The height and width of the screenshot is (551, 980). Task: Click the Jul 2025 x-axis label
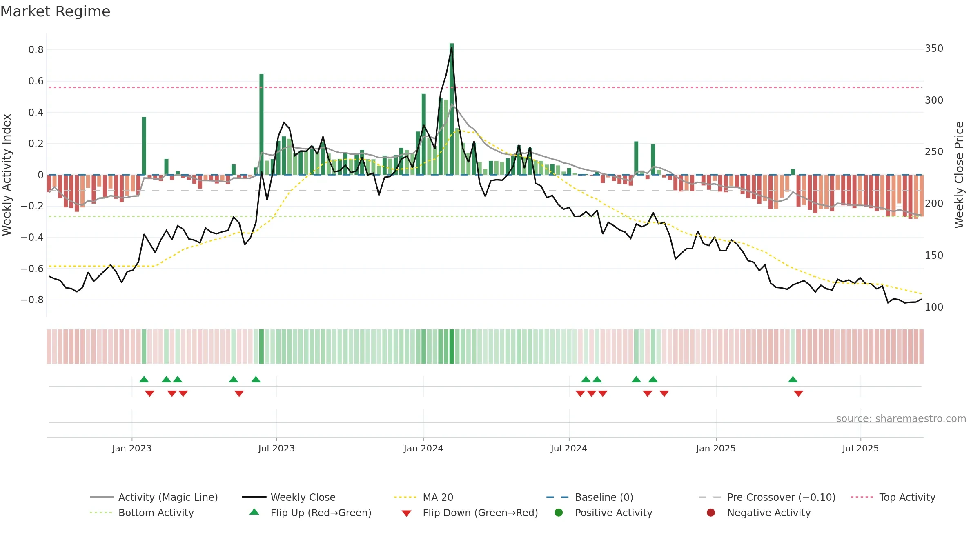[x=860, y=448]
